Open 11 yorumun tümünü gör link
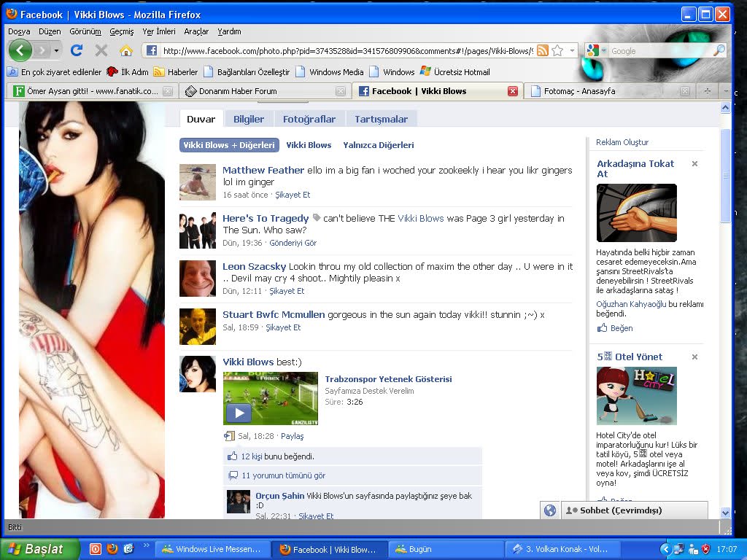Viewport: 747px width, 560px height. tap(283, 475)
